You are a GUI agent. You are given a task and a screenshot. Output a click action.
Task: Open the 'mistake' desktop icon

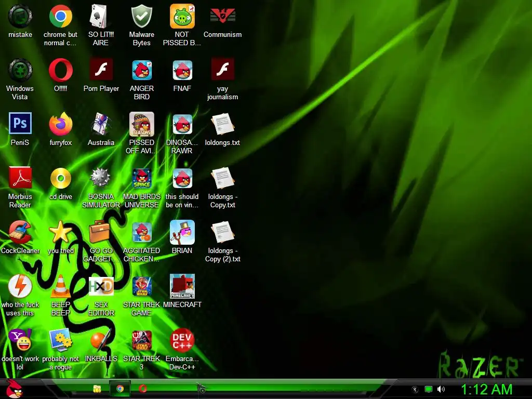click(x=20, y=16)
